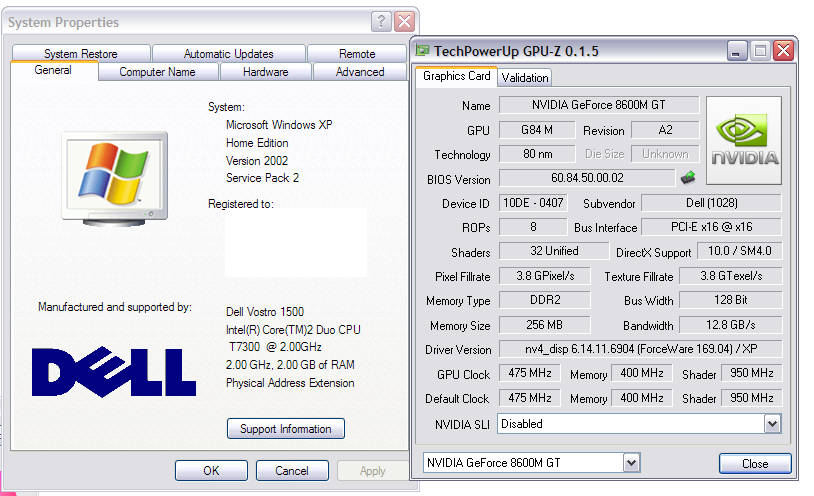Open the Computer Name tab
814x496 pixels.
[158, 72]
